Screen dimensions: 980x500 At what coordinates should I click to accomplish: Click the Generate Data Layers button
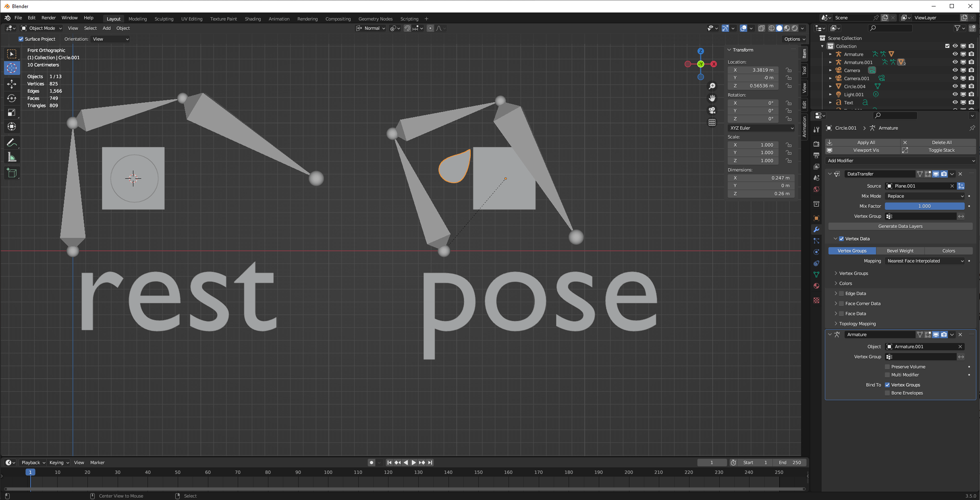900,226
